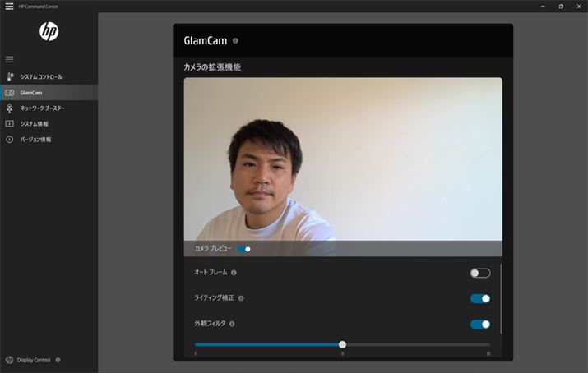
Task: Click the Display Control HP icon
Action: [9, 360]
